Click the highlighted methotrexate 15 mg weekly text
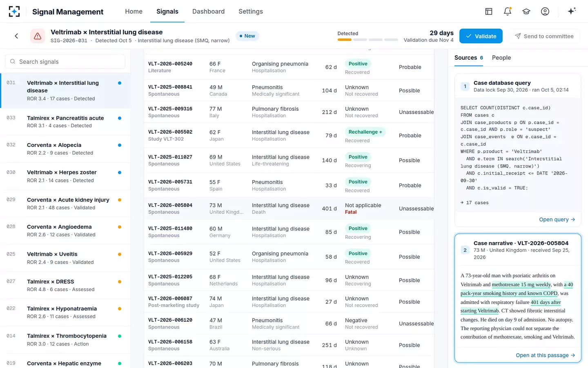Screen dimensions: 588x368 [x=521, y=285]
